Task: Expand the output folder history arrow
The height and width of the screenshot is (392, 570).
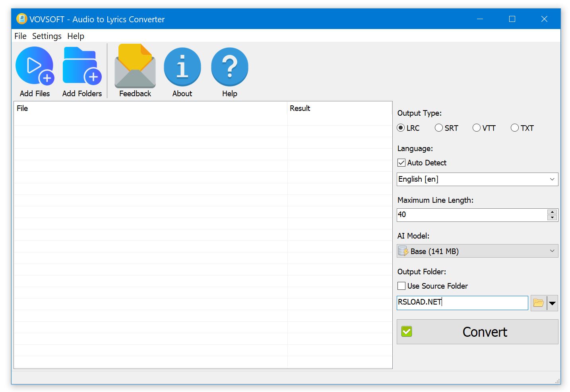Action: click(x=553, y=303)
